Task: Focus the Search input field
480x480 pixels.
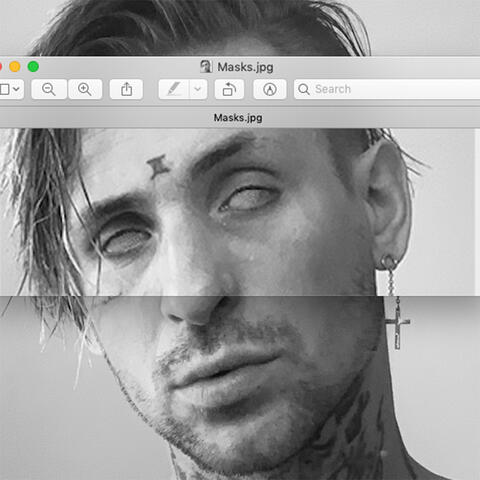Action: point(387,89)
